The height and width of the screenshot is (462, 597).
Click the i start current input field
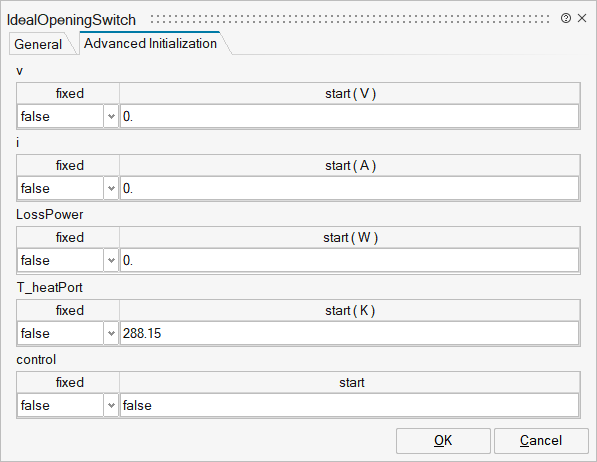[350, 188]
